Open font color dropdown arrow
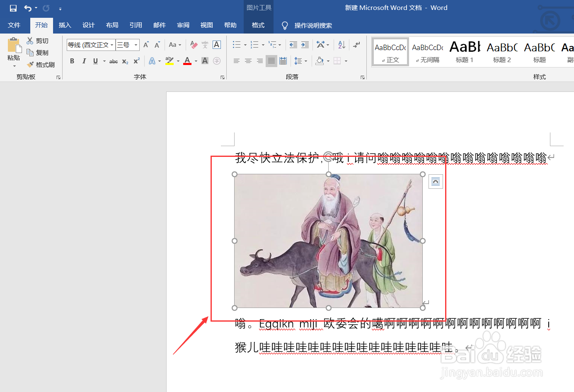Screen dimensions: 574x392 196,61
